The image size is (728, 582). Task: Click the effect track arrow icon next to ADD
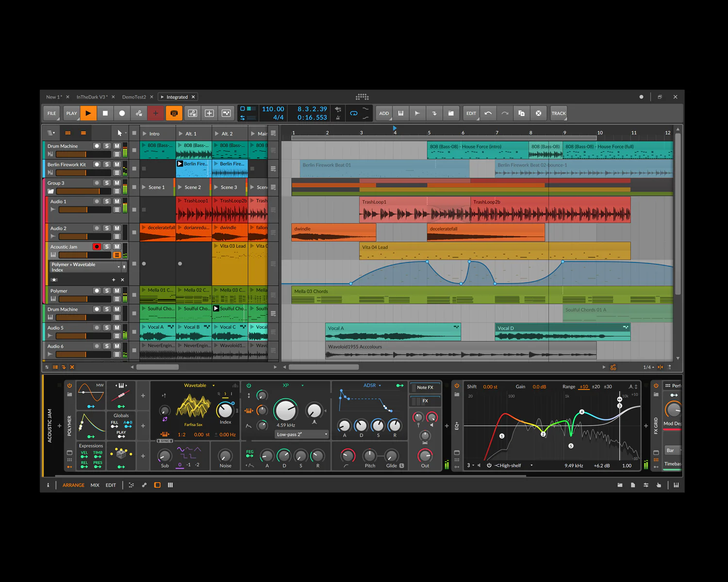point(434,113)
